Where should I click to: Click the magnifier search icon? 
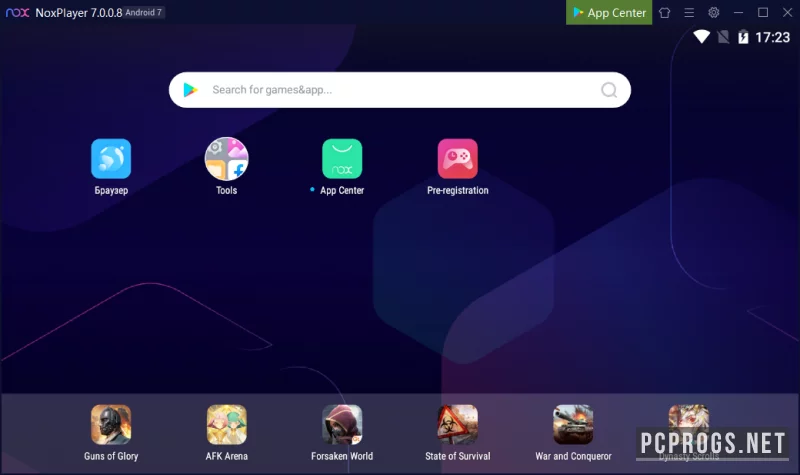(609, 90)
